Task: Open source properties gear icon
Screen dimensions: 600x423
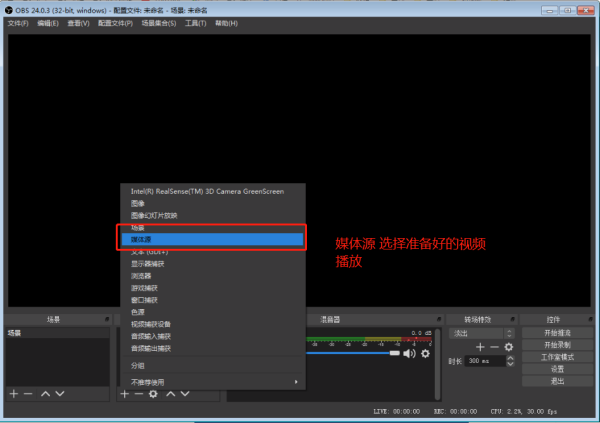Action: (x=153, y=394)
